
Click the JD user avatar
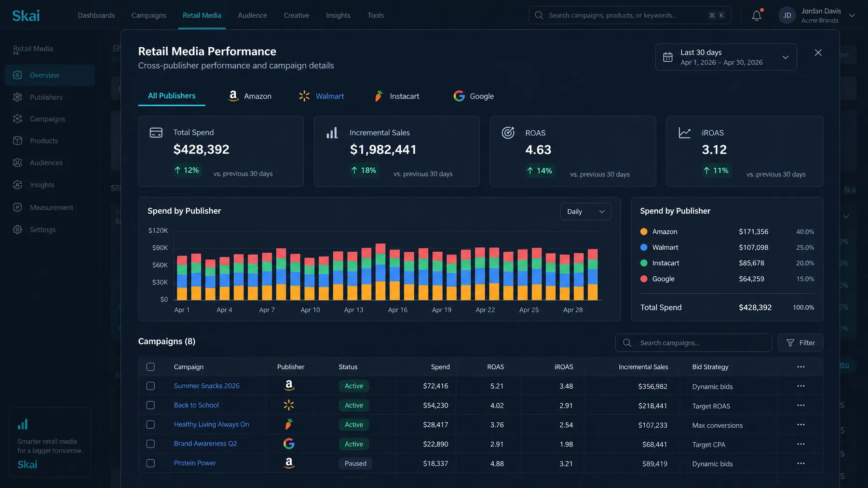[787, 15]
